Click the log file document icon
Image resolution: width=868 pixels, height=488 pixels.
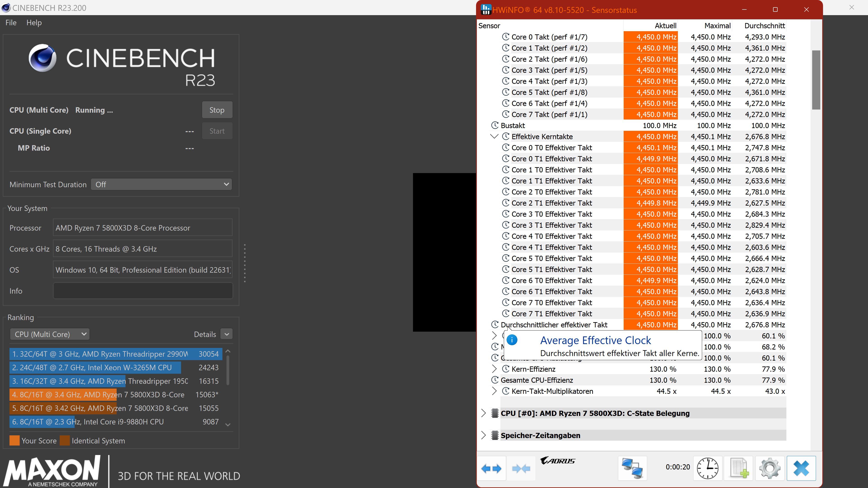(x=739, y=468)
